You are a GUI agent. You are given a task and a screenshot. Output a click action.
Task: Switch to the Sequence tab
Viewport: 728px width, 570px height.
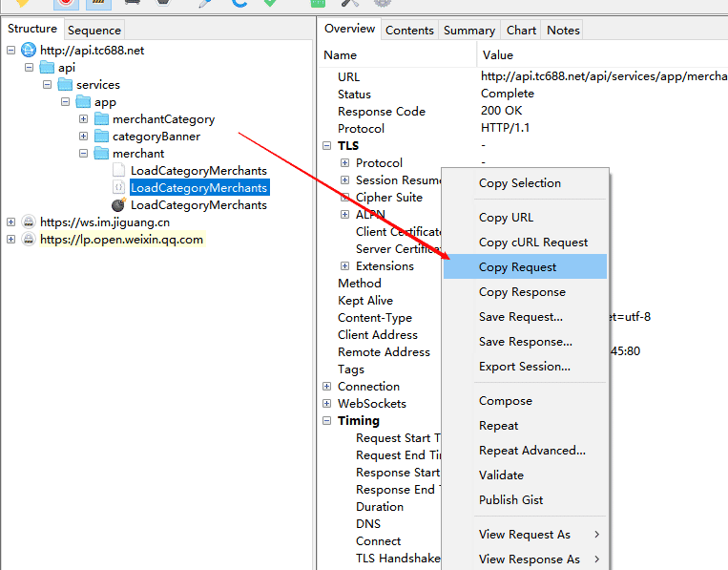(94, 31)
